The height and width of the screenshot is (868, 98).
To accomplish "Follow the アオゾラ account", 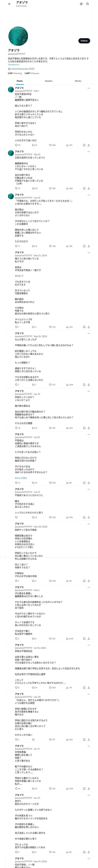I will tap(84, 41).
